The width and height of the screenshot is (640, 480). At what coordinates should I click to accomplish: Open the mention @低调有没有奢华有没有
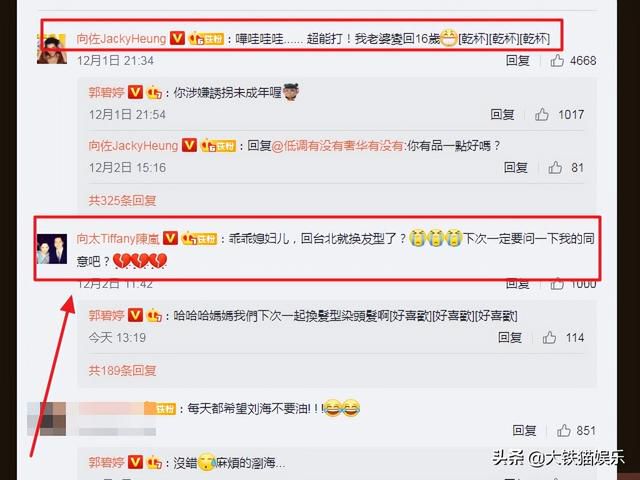click(338, 146)
